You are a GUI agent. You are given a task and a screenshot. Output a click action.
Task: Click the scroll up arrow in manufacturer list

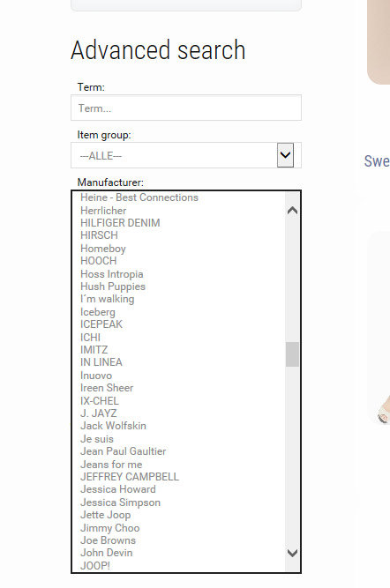(292, 211)
